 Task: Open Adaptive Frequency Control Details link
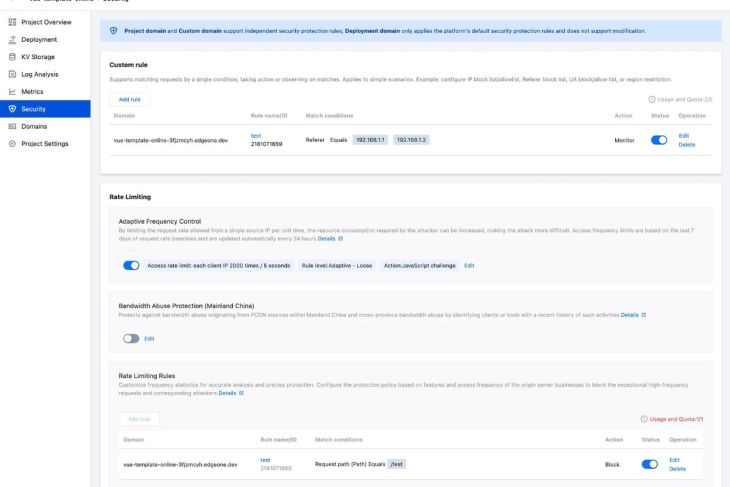[x=330, y=240]
